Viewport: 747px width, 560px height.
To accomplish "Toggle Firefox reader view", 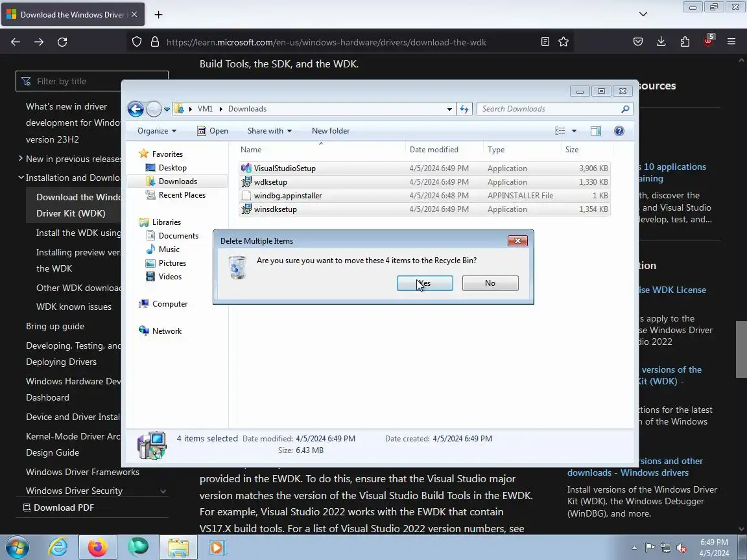I will coord(545,42).
